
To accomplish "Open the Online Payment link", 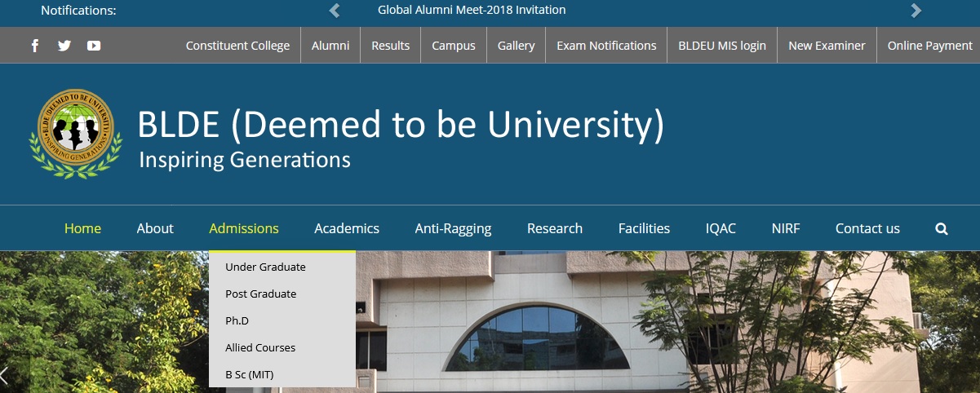I will click(930, 46).
